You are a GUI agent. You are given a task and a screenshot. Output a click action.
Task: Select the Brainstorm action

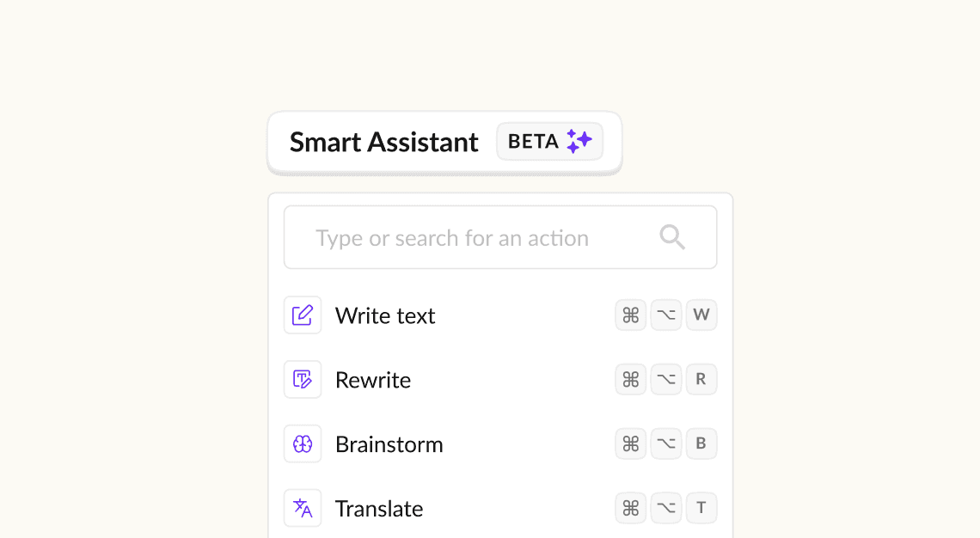(x=389, y=444)
